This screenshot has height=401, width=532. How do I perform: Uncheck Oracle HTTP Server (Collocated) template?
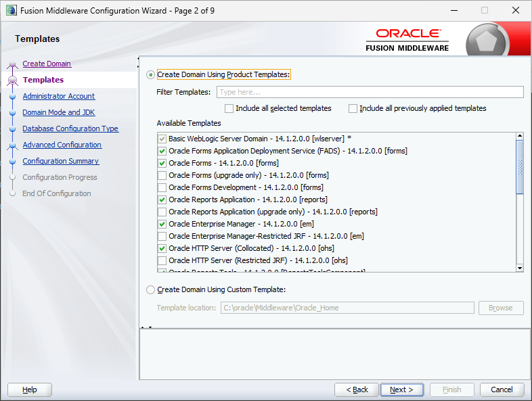click(162, 248)
